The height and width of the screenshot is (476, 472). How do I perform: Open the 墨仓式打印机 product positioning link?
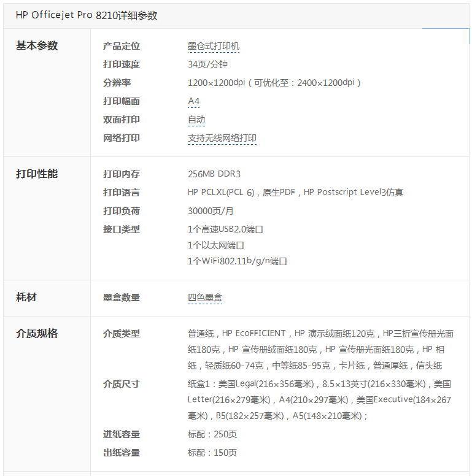pos(214,46)
